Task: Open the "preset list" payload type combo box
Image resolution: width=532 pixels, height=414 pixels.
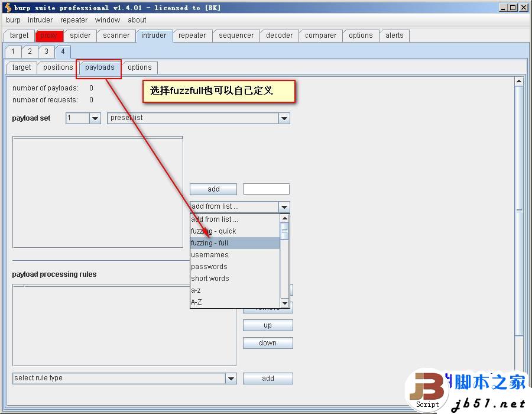Action: click(198, 118)
